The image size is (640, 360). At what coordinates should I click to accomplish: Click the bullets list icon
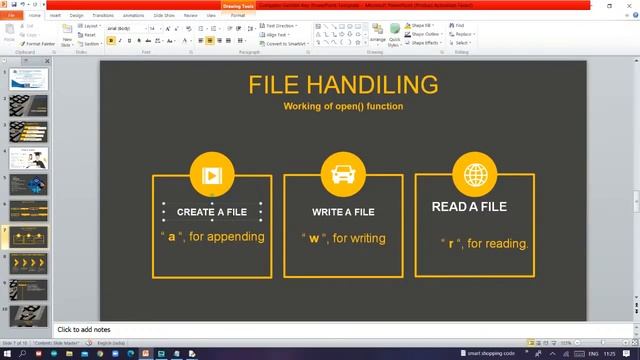[x=202, y=29]
